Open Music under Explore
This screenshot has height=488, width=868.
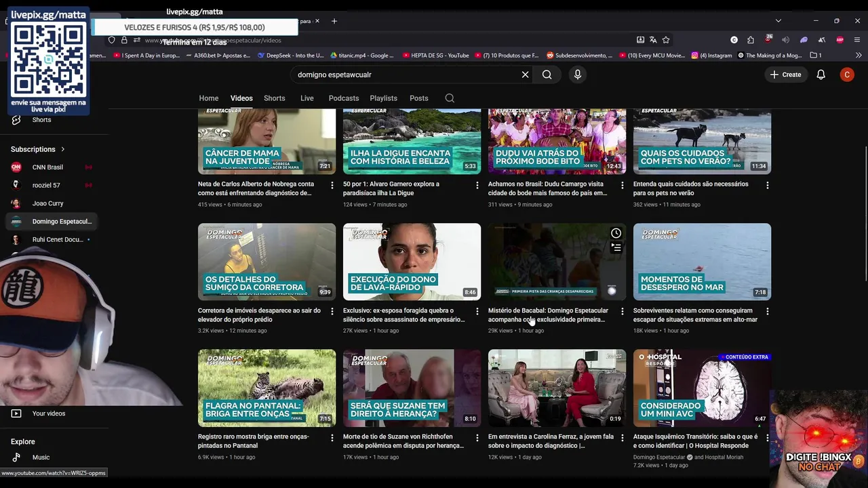click(41, 457)
